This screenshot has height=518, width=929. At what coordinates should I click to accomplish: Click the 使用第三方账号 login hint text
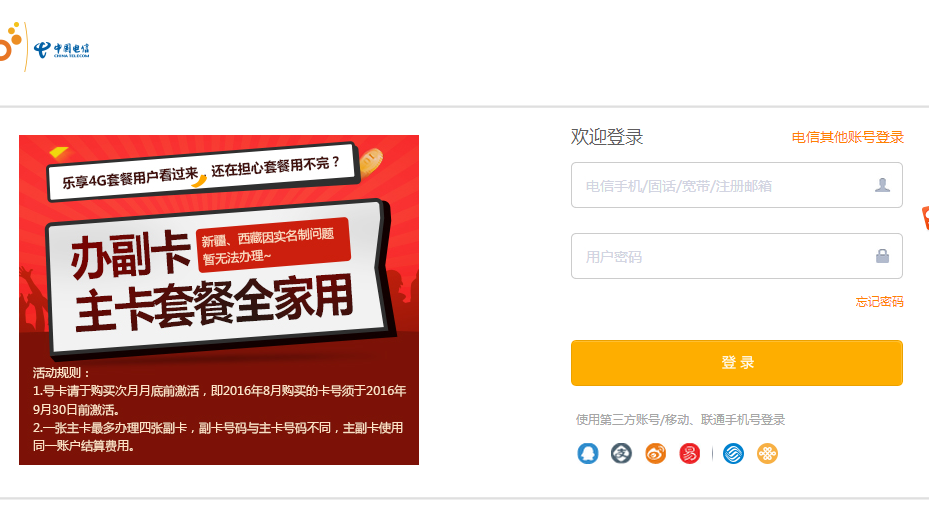coord(680,420)
